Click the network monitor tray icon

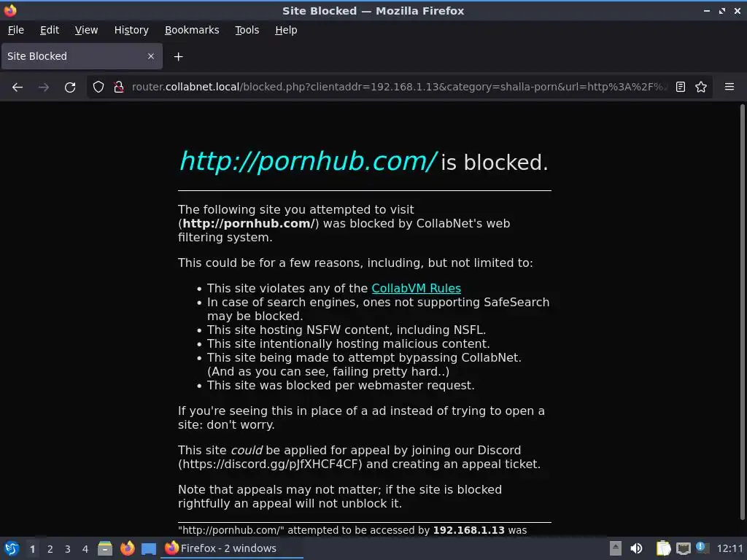point(684,548)
